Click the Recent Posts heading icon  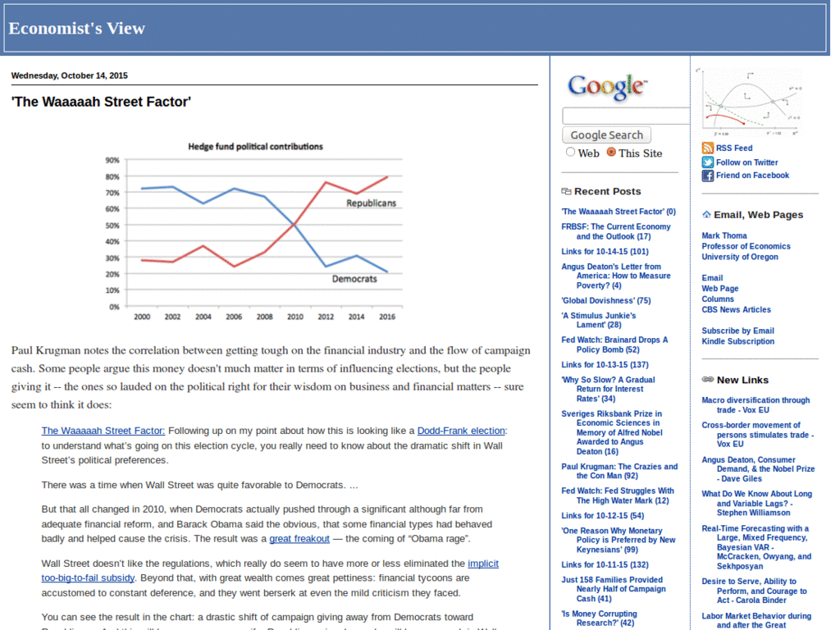566,191
